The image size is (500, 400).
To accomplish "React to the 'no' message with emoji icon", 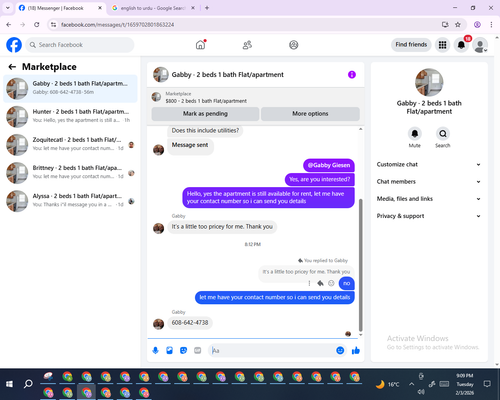I will point(331,283).
